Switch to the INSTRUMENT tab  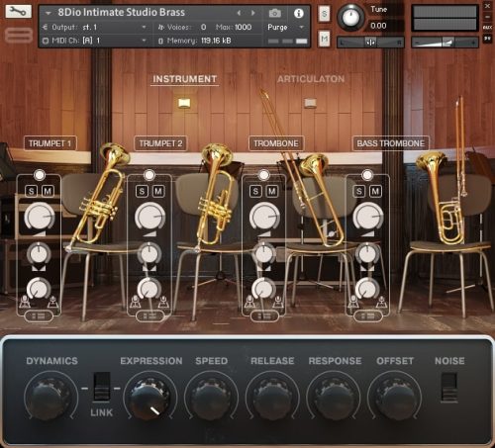tap(184, 79)
